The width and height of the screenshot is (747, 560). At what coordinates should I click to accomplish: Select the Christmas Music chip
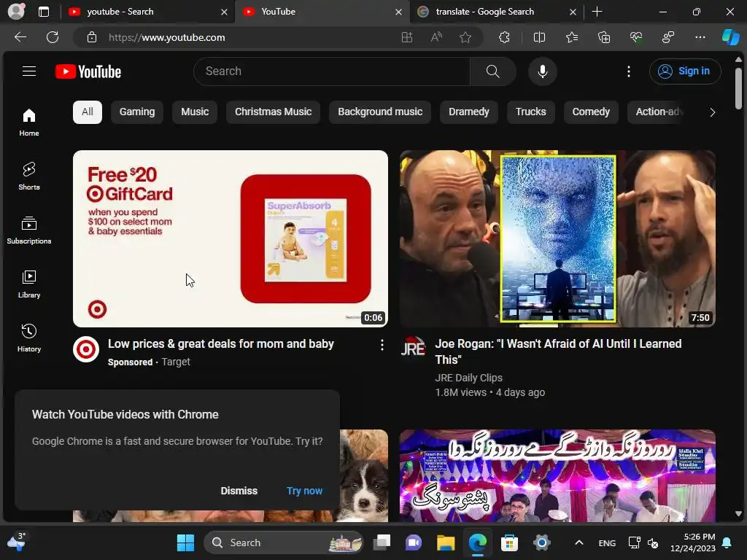pyautogui.click(x=273, y=112)
